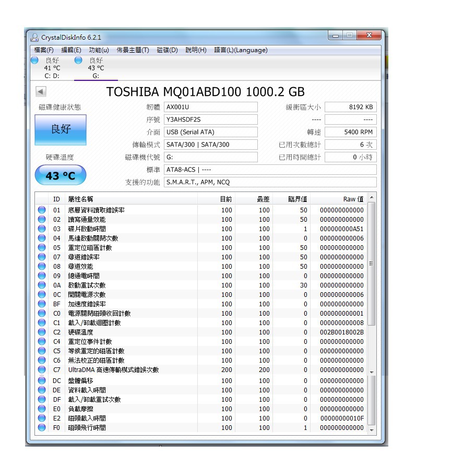The width and height of the screenshot is (476, 467).
Task: Click status orb for attribute 02 讀寫通量效能
Action: pos(42,219)
